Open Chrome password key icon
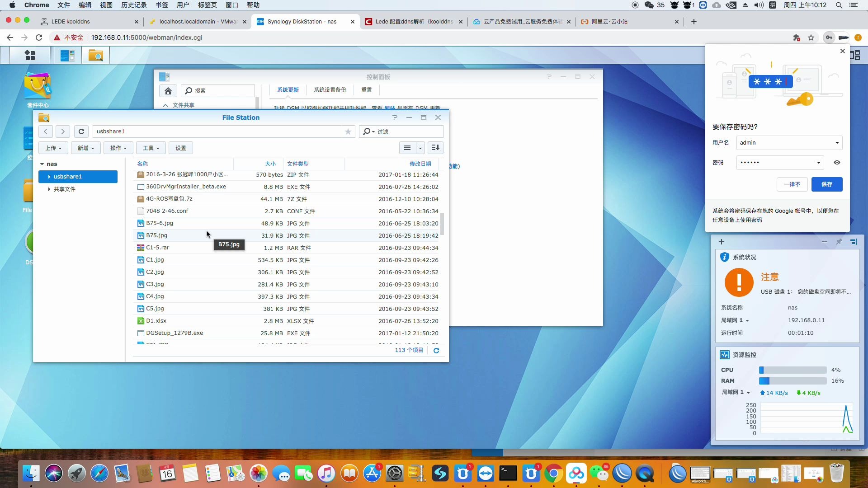 [x=829, y=38]
